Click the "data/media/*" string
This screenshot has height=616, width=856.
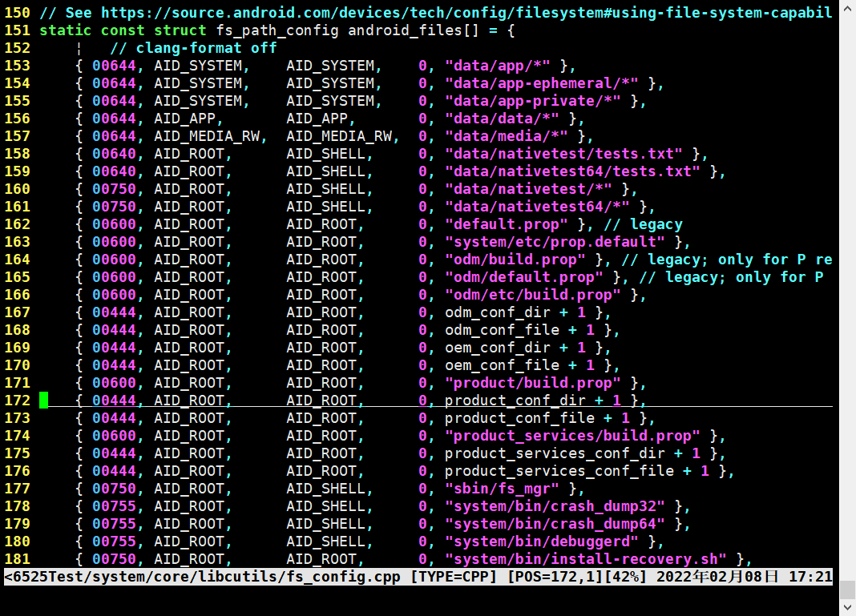pos(507,136)
